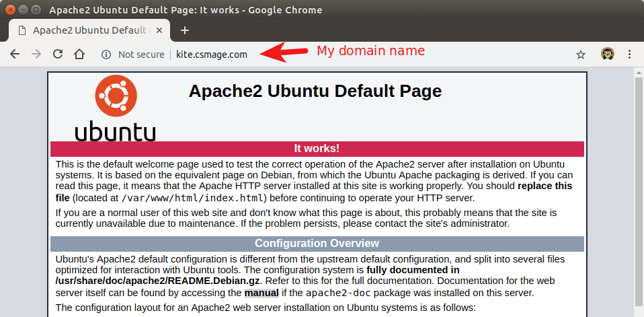Image resolution: width=644 pixels, height=317 pixels.
Task: Click the orange Ubuntu logo
Action: (116, 96)
